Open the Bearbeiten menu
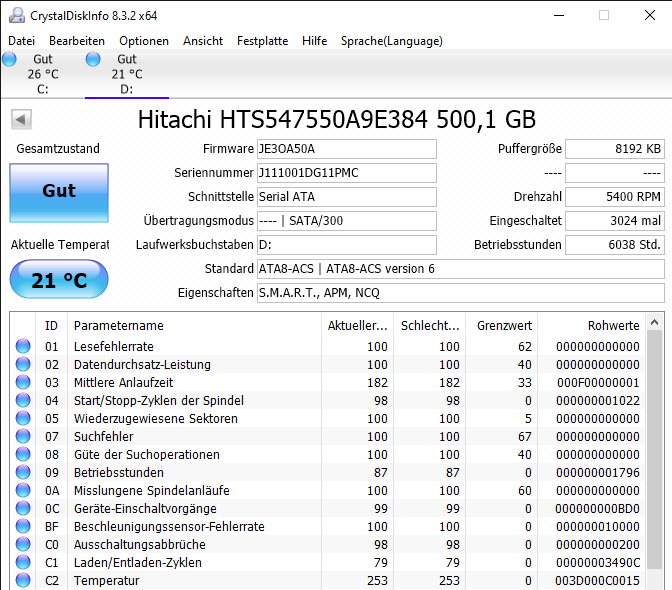Screen dimensions: 672x590 click(x=77, y=41)
